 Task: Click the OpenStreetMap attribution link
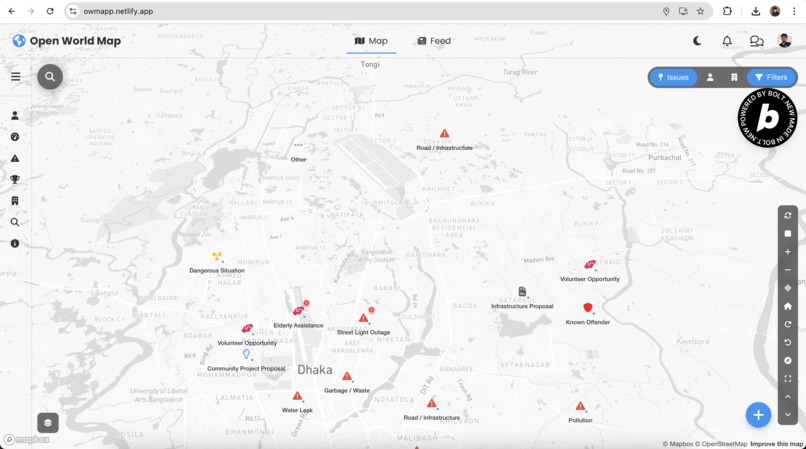(721, 444)
